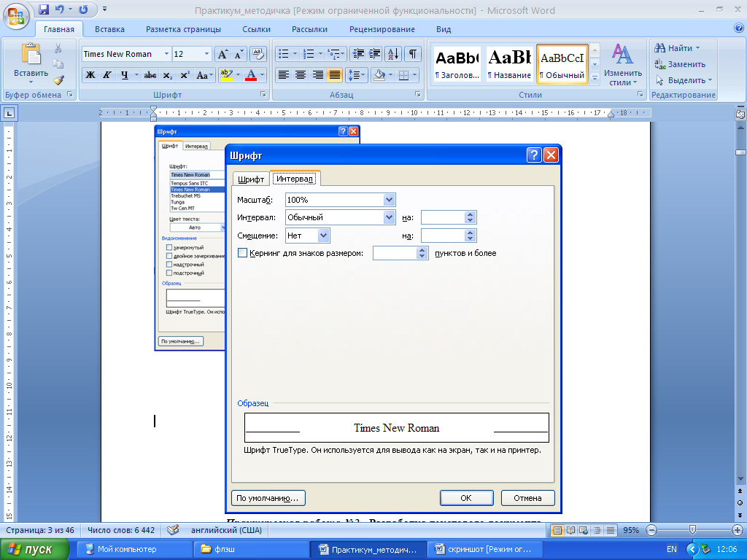Check надстрочный in background dialog
This screenshot has width=747, height=560.
coord(169,264)
